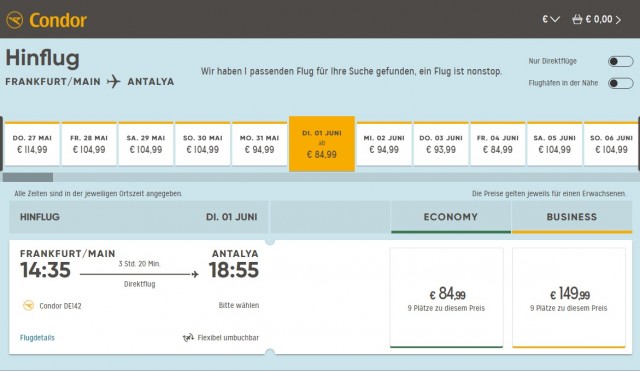Choose the Business fare € 149,99
Image resolution: width=640 pixels, height=371 pixels.
pyautogui.click(x=569, y=298)
